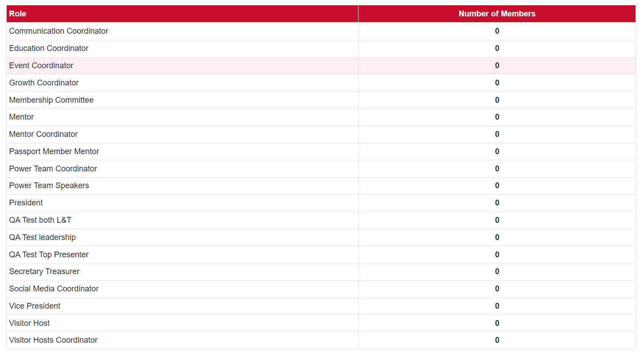The height and width of the screenshot is (356, 644).
Task: Open the Visitor Hosts Coordinator role
Action: pos(53,340)
